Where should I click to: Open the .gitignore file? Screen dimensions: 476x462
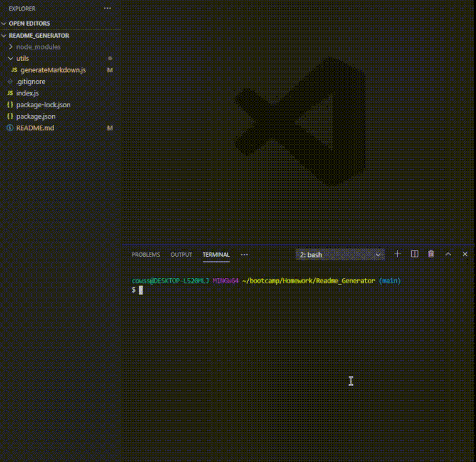(x=31, y=82)
